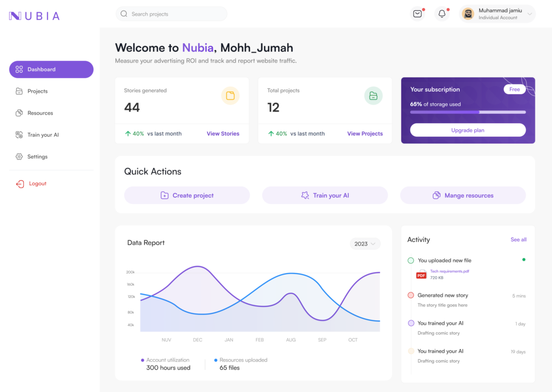Click the 'AUG' axis label
Image resolution: width=552 pixels, height=392 pixels.
click(x=291, y=340)
